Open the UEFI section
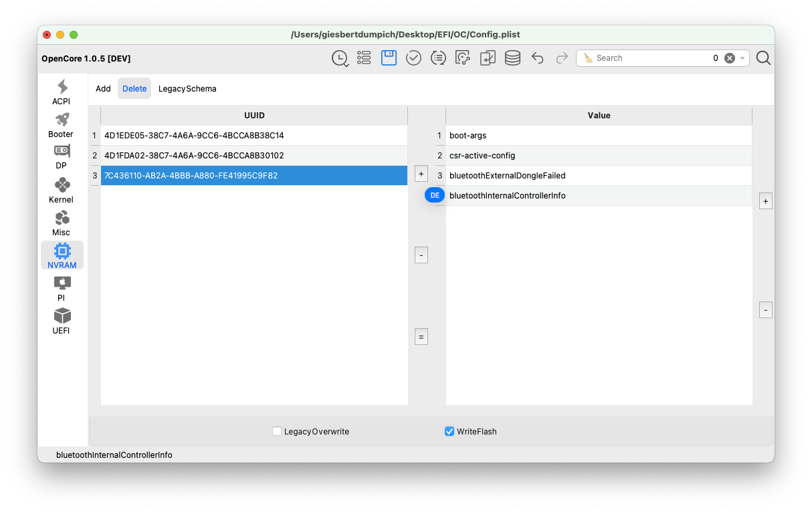The image size is (812, 512). tap(62, 321)
